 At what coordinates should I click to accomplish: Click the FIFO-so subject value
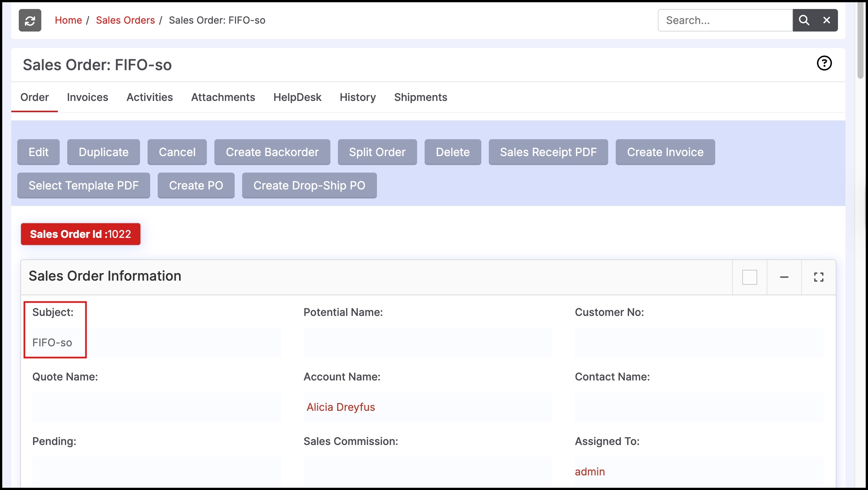(52, 343)
